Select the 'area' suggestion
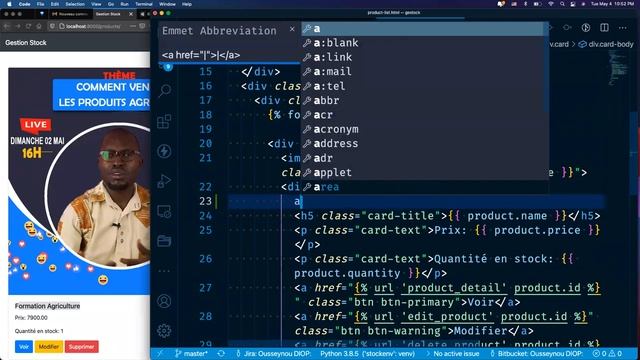Viewport: 640px width, 360px height. pyautogui.click(x=423, y=187)
